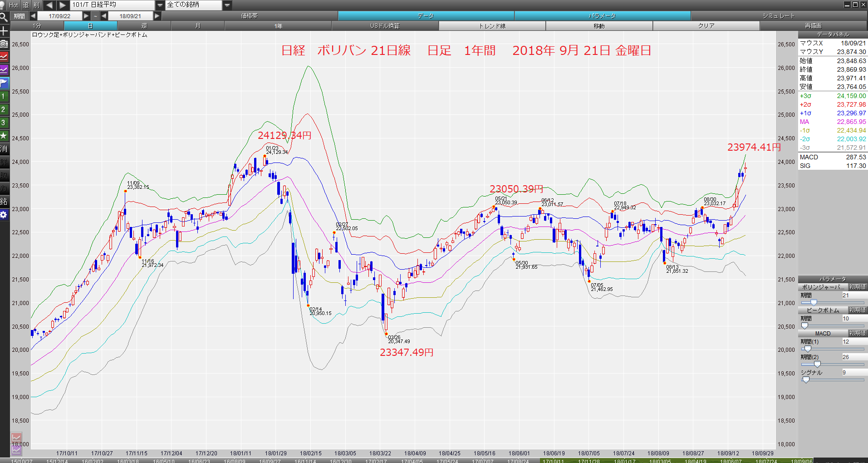Viewport: 868px width, 463px height.
Task: Click the MACD 期間(1) slider
Action: pos(833,349)
